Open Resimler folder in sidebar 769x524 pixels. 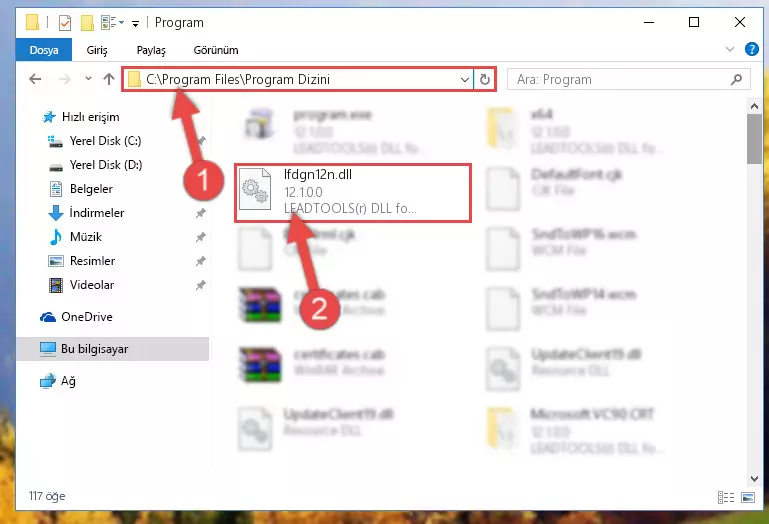coord(92,261)
